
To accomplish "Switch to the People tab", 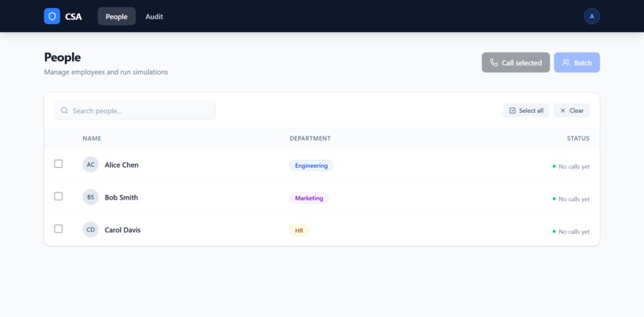I will click(117, 17).
